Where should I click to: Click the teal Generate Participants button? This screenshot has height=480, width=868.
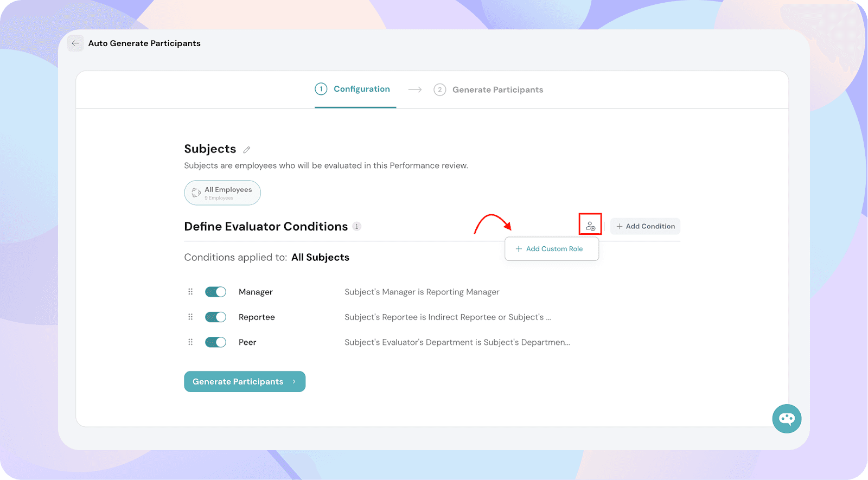[245, 382]
